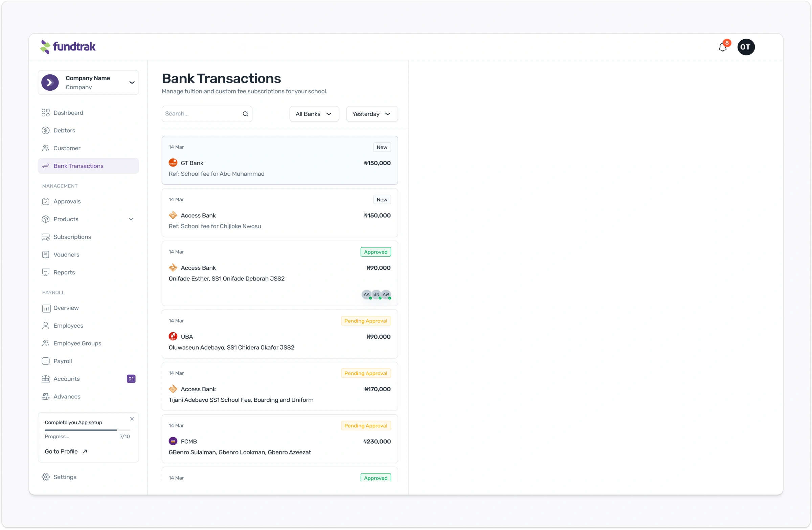
Task: Click Approved badge on Onifade Esther transaction
Action: tap(376, 252)
